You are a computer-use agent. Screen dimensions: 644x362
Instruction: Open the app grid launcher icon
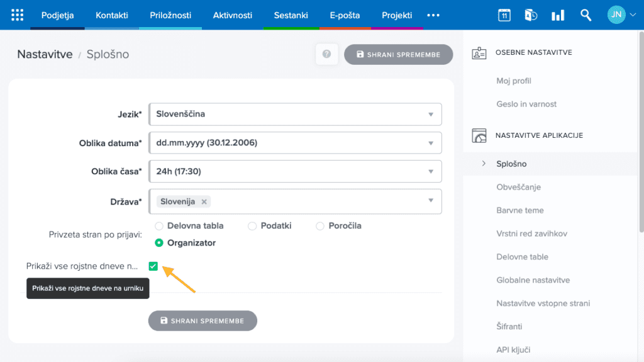18,15
